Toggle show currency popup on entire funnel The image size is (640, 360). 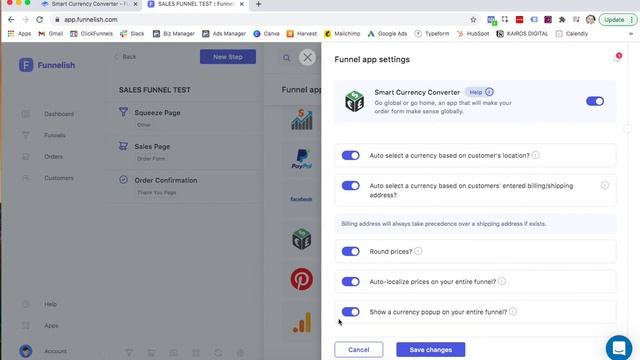(x=351, y=312)
